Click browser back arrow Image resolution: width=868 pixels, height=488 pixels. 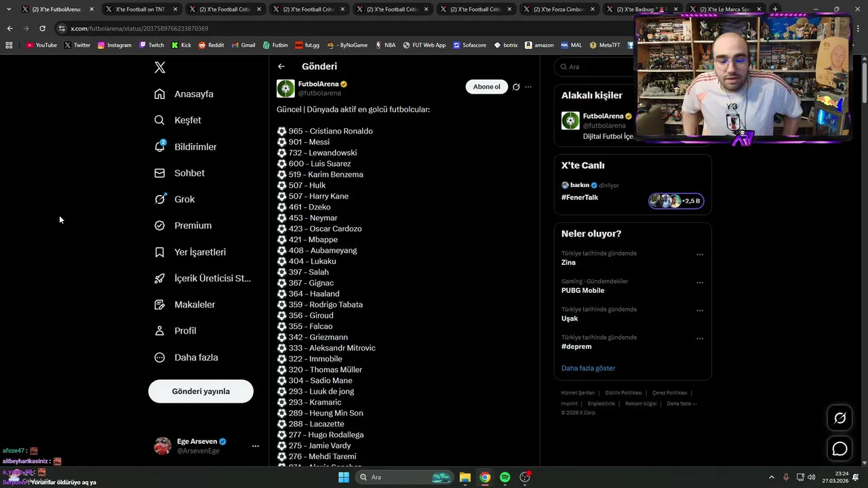point(9,28)
